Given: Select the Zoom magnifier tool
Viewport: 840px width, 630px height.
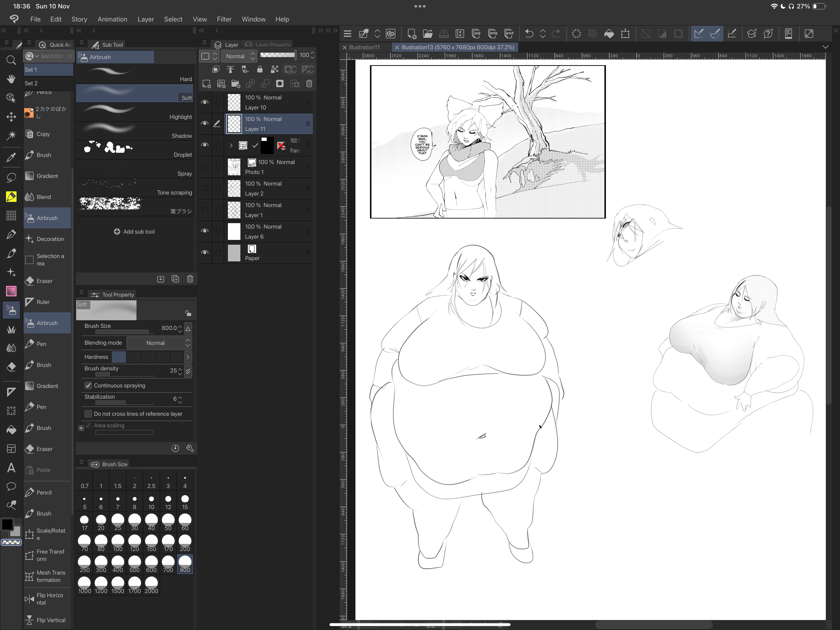Looking at the screenshot, I should click(x=11, y=60).
